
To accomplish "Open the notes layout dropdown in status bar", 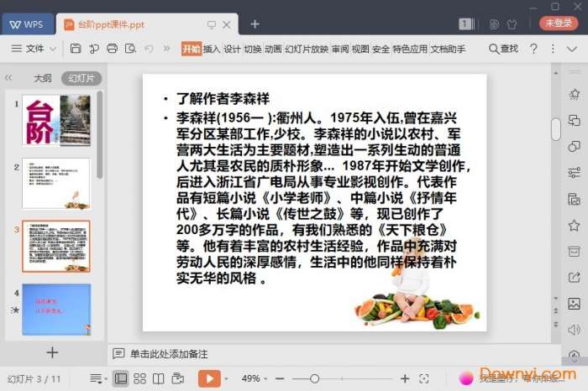I will point(98,378).
